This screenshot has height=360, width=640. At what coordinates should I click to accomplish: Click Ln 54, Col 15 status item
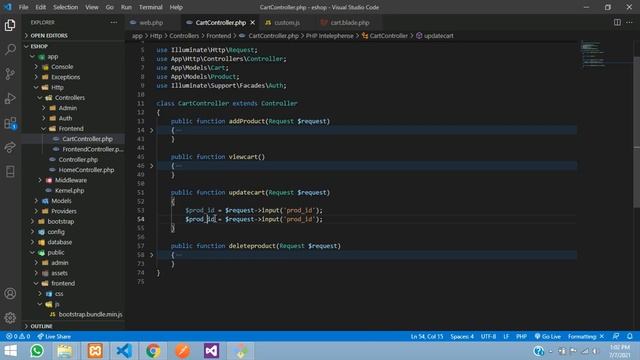click(x=427, y=336)
